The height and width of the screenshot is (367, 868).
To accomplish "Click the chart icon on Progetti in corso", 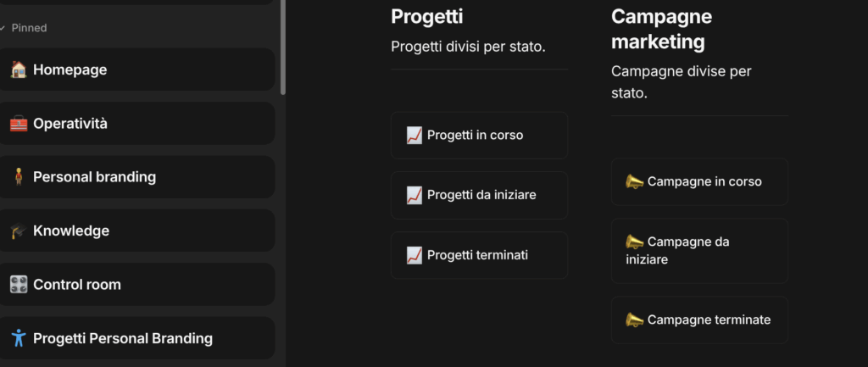I will coord(415,135).
